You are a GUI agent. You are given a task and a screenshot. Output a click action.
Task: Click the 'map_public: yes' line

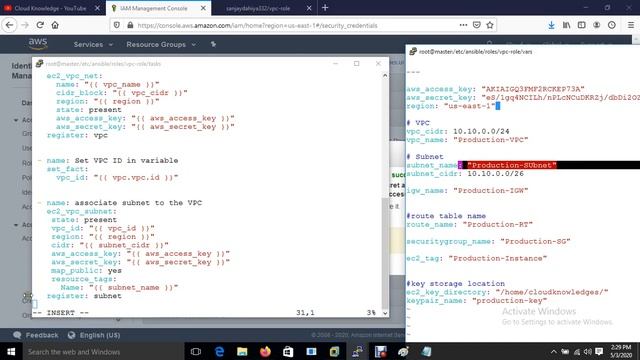(86, 271)
